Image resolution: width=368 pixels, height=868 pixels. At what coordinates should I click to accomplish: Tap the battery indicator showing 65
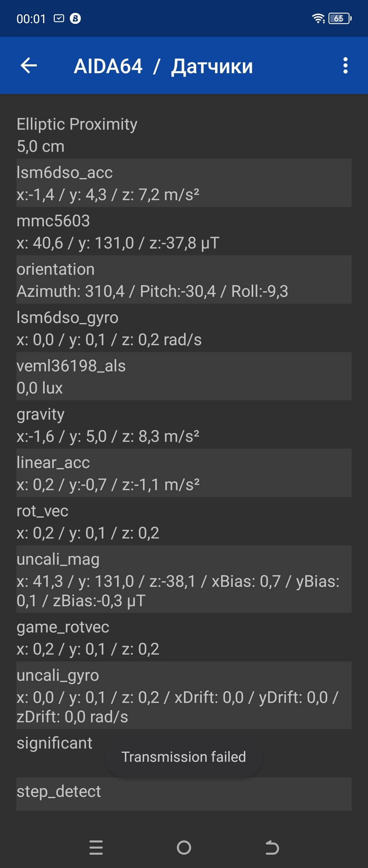340,18
